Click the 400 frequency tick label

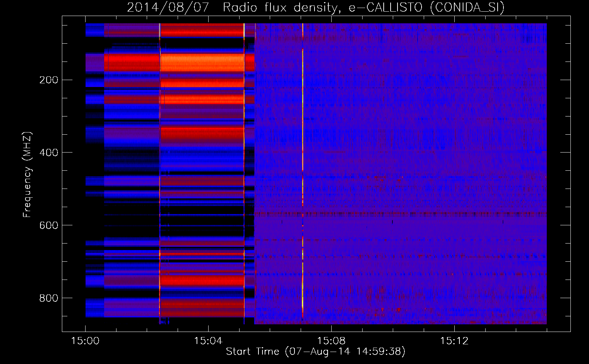coord(48,153)
